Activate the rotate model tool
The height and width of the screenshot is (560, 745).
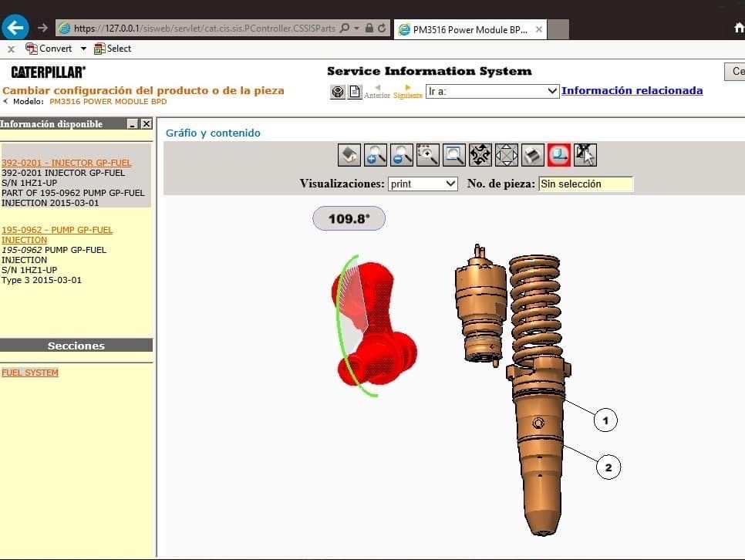coord(480,155)
